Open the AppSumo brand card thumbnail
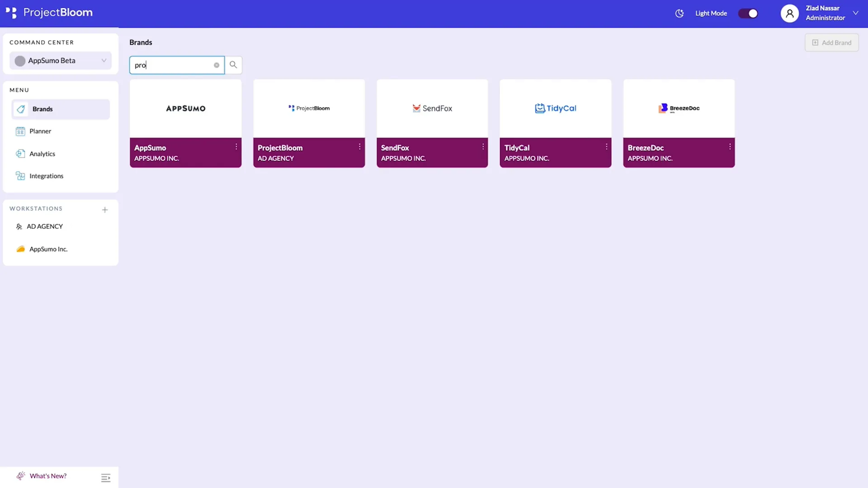 186,108
